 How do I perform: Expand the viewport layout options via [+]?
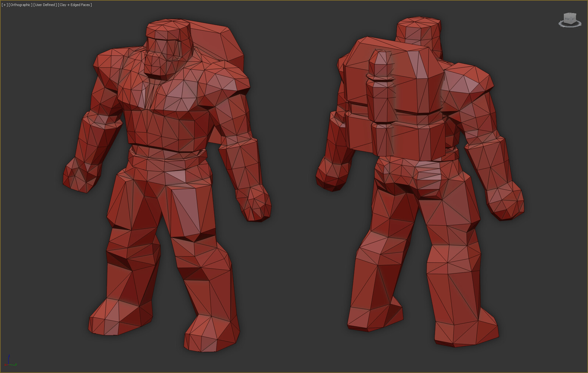tap(4, 5)
